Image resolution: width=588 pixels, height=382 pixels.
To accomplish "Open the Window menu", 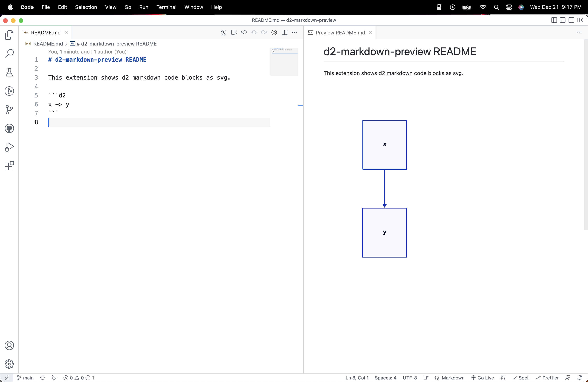I will (194, 7).
